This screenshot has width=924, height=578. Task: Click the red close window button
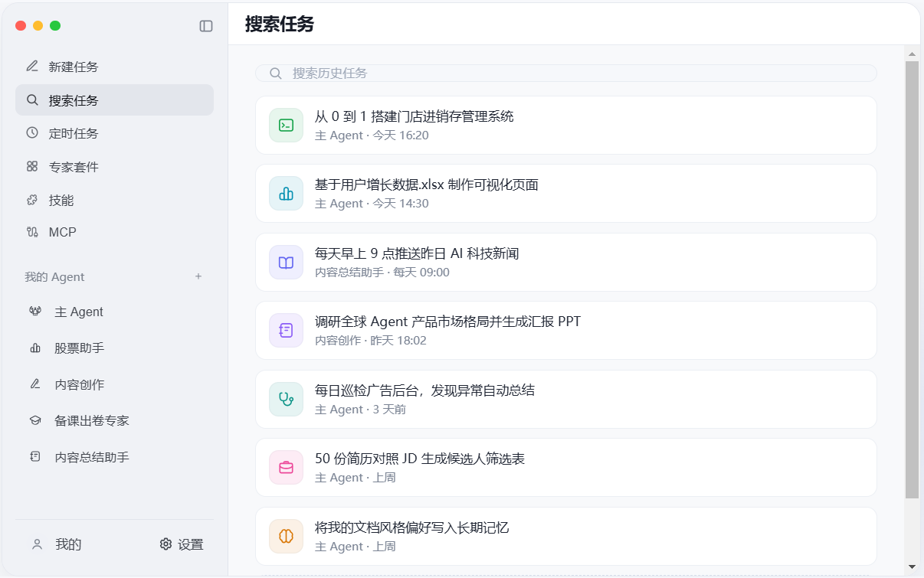coord(21,25)
